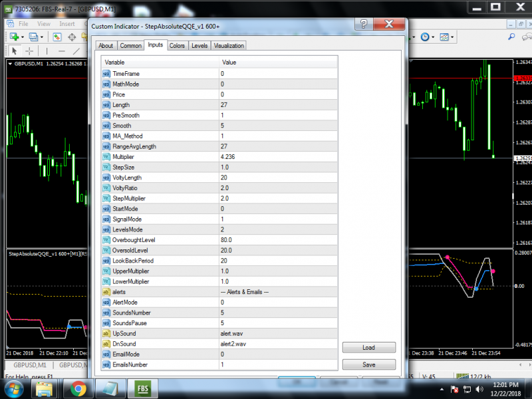Viewport: 532px width, 399px height.
Task: Select the LookBackPeriod row
Action: pos(219,261)
